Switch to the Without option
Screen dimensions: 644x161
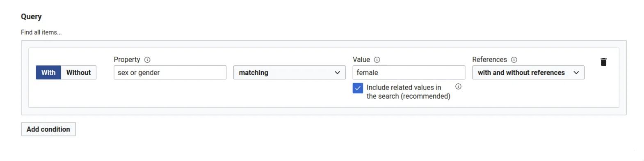78,73
